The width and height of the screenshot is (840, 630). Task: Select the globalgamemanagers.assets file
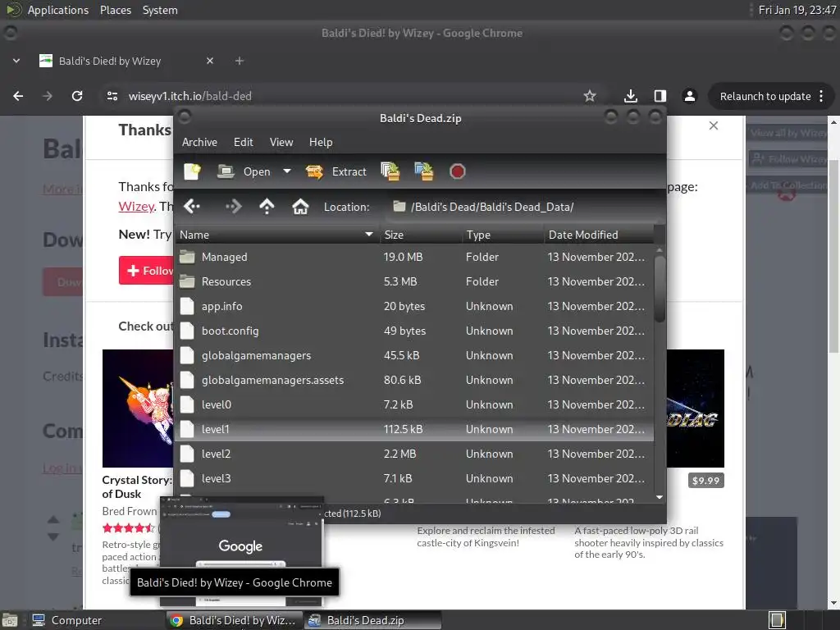[x=414, y=381]
